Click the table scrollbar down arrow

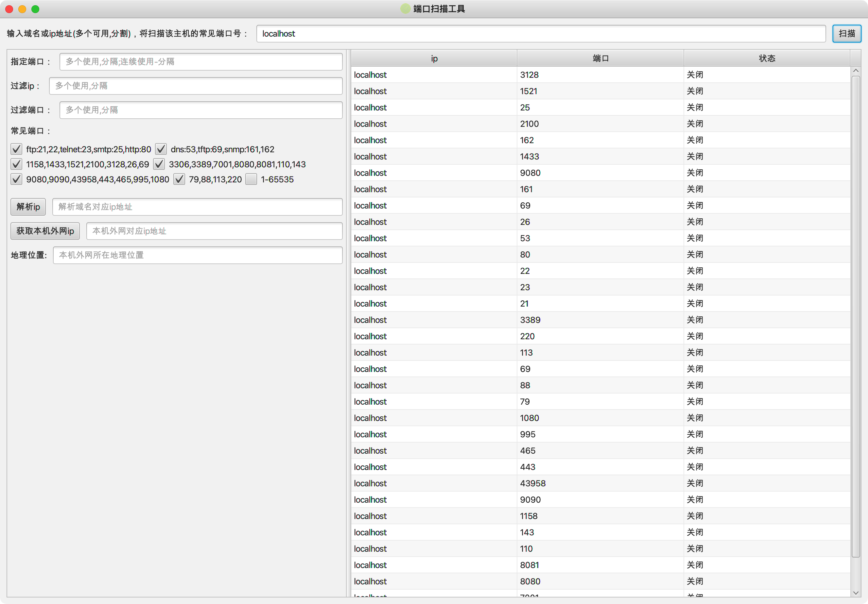[856, 593]
